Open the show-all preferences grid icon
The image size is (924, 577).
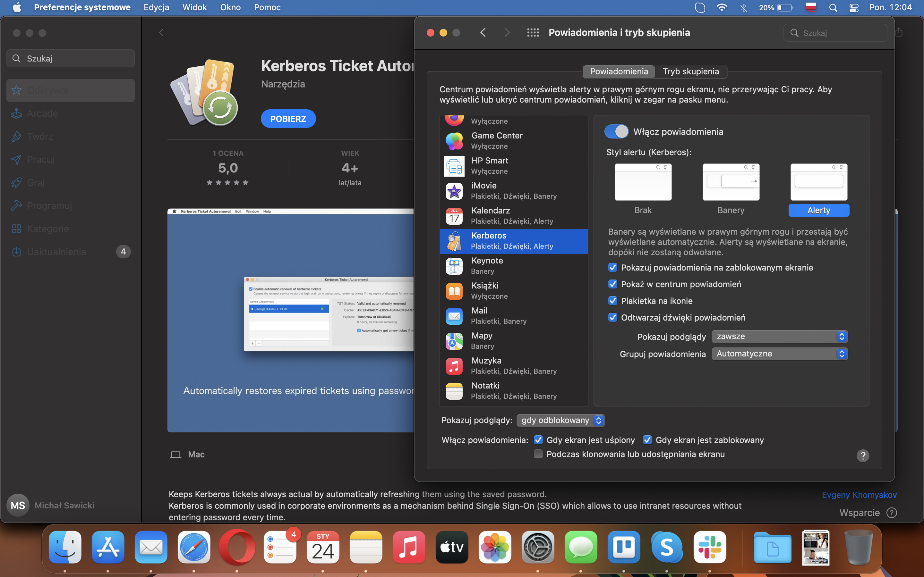[533, 33]
